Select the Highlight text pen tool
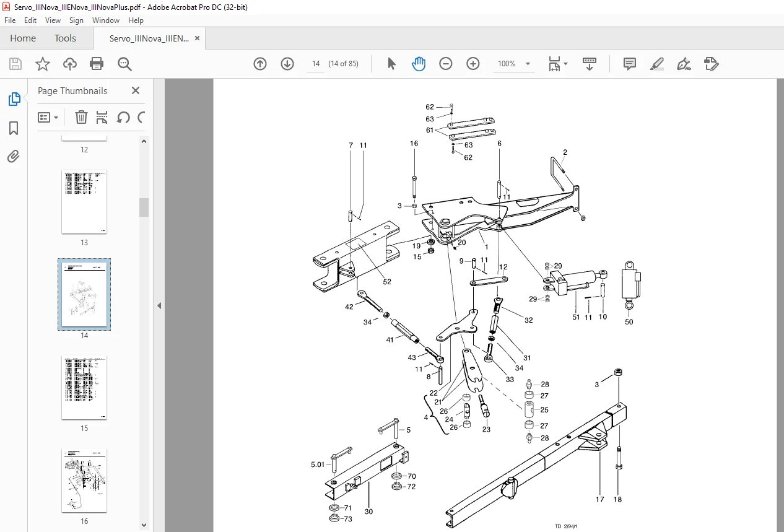 click(657, 64)
